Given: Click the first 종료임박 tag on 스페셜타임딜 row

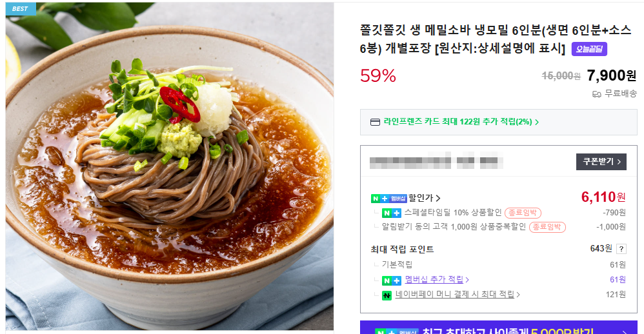Looking at the screenshot, I should coord(523,213).
